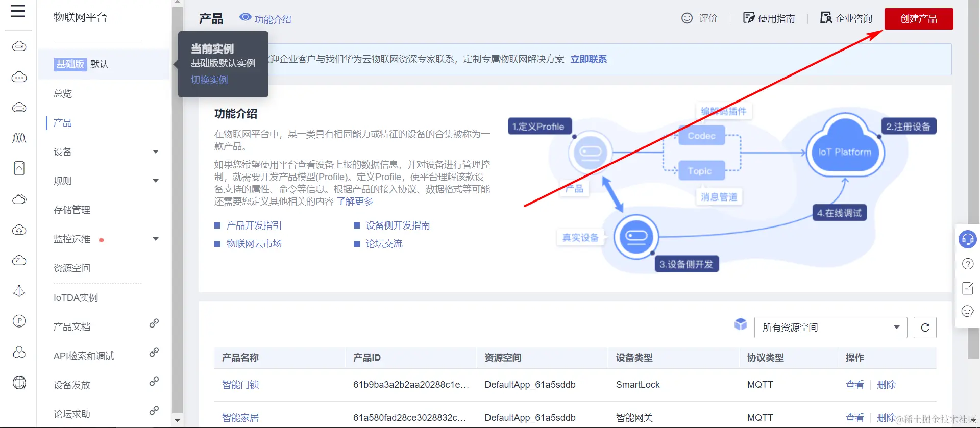Click the link icon next to 设备发放
This screenshot has height=428, width=980.
(x=154, y=382)
